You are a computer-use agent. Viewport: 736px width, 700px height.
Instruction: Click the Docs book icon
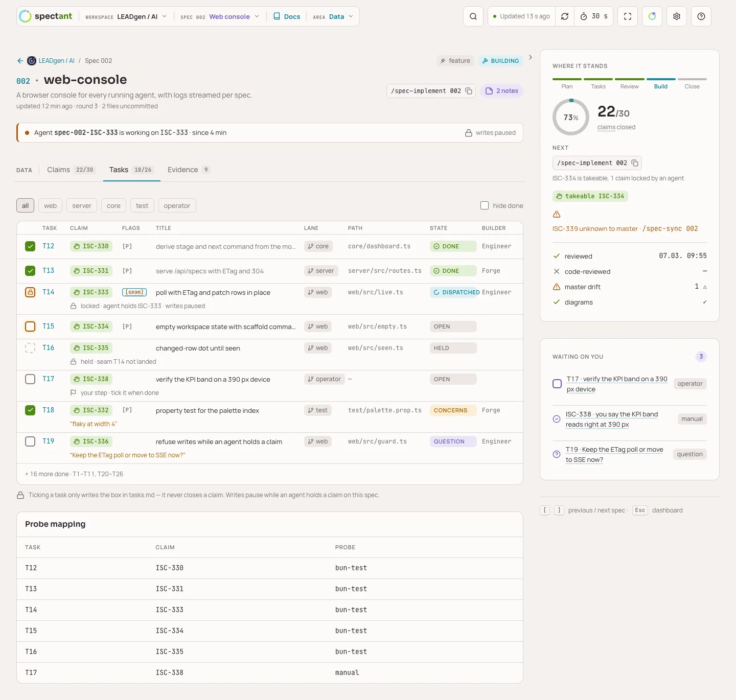(277, 16)
